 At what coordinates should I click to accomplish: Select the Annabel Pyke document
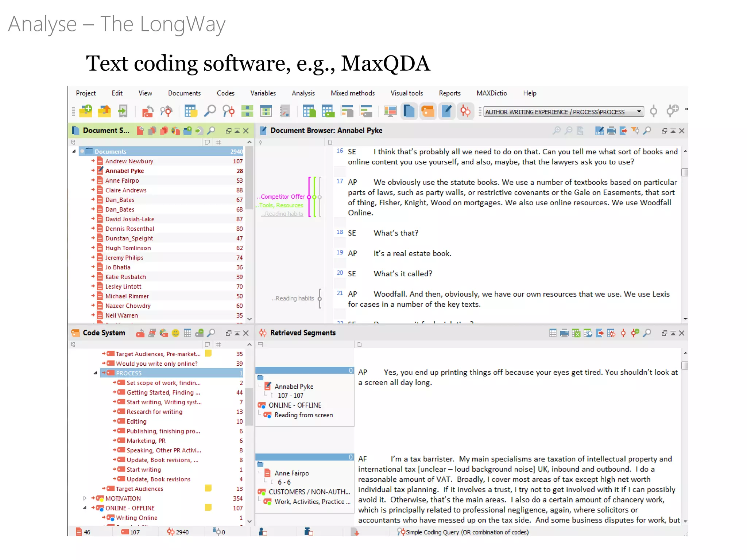coord(125,171)
